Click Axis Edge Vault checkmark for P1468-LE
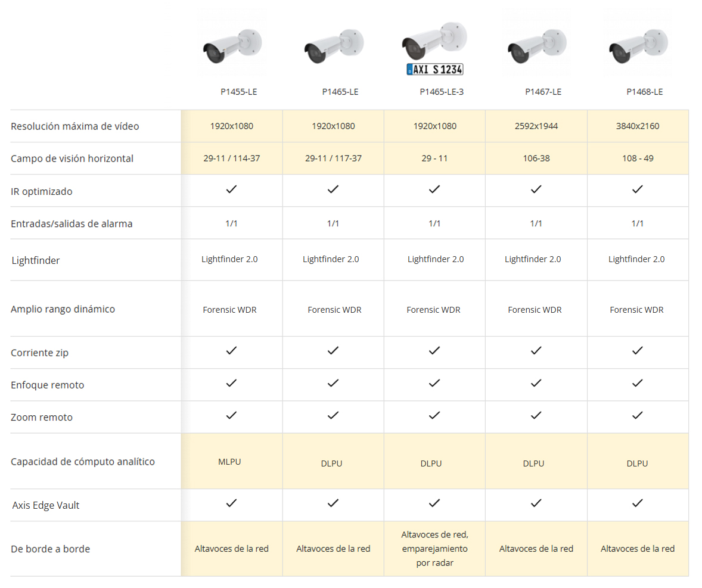The height and width of the screenshot is (588, 702). click(638, 503)
